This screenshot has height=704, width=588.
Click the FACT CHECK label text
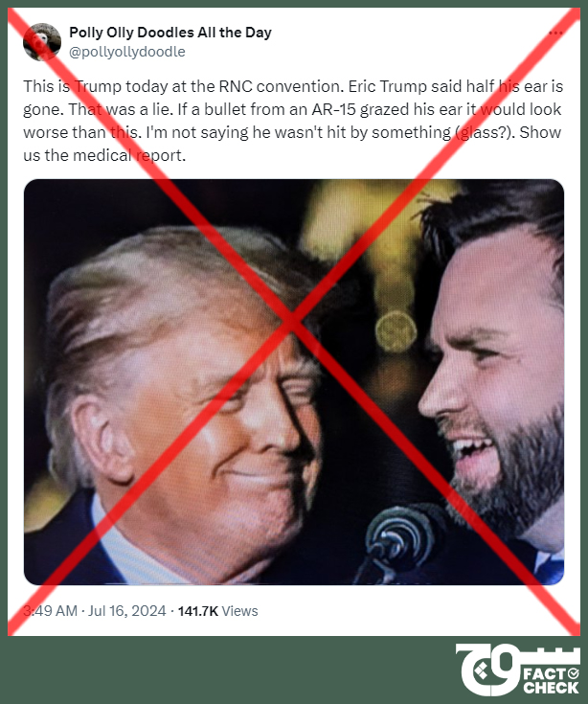coord(552,681)
